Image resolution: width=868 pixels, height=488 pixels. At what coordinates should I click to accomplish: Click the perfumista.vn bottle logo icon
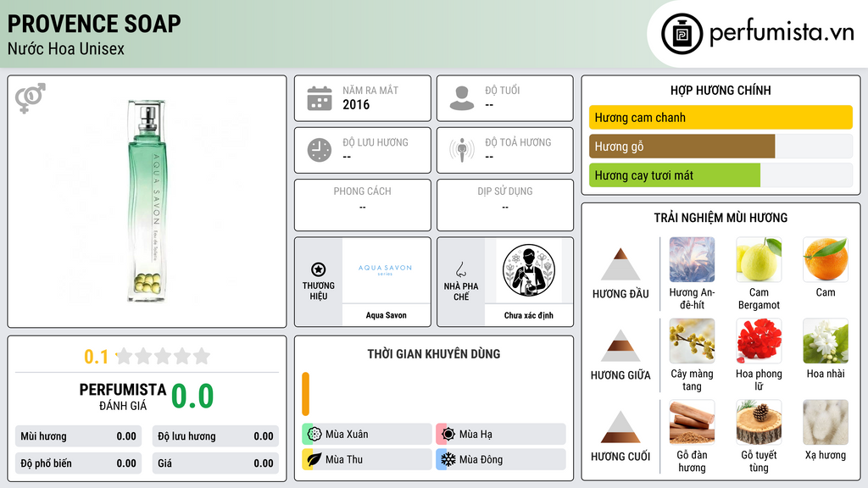pyautogui.click(x=682, y=34)
